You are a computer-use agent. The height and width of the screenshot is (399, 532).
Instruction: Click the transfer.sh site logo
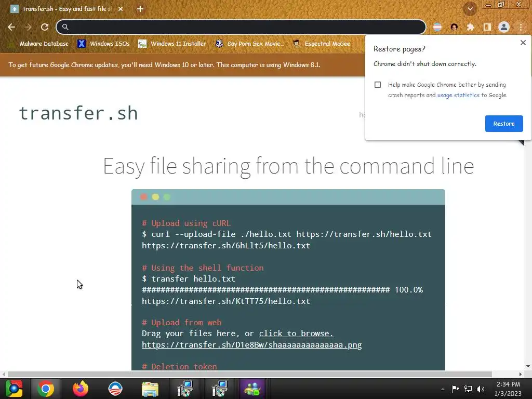pyautogui.click(x=78, y=113)
